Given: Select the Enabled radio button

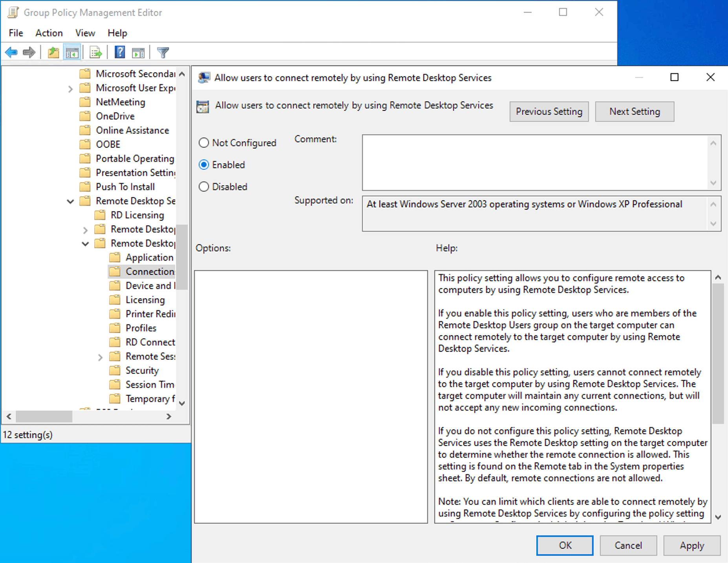Looking at the screenshot, I should click(203, 165).
